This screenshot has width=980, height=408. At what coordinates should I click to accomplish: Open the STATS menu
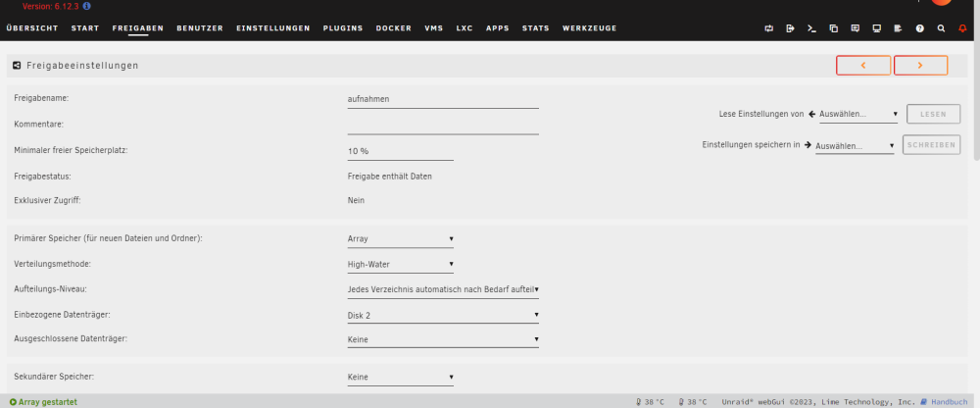point(536,28)
